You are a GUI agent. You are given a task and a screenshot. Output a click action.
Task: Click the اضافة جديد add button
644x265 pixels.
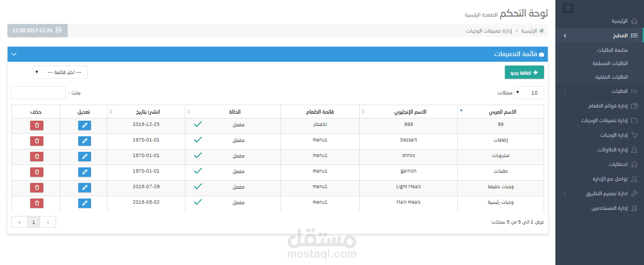click(x=524, y=73)
